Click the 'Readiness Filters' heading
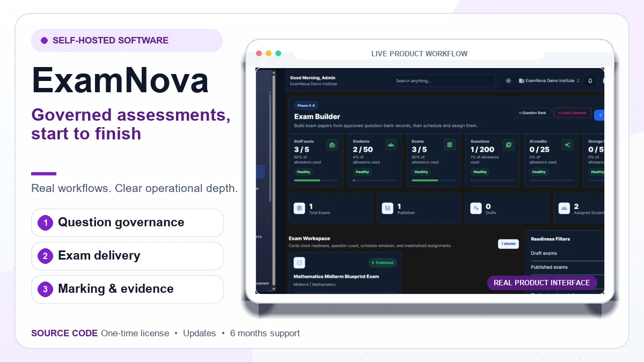The height and width of the screenshot is (362, 644). pyautogui.click(x=551, y=239)
